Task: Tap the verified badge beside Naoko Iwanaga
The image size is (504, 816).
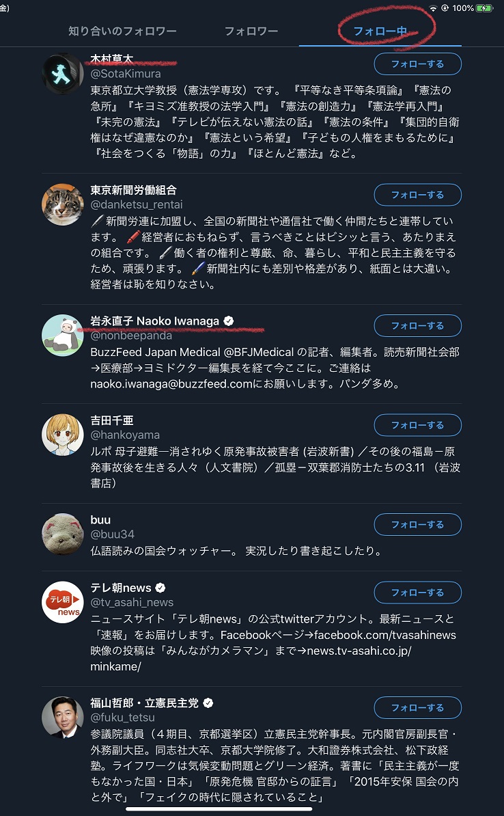Action: 228,321
